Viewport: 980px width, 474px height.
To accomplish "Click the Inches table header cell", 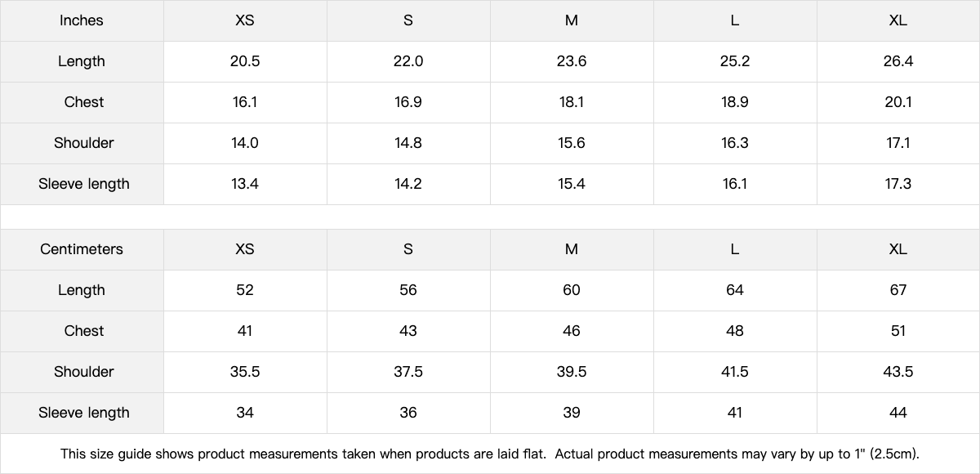I will (x=82, y=20).
